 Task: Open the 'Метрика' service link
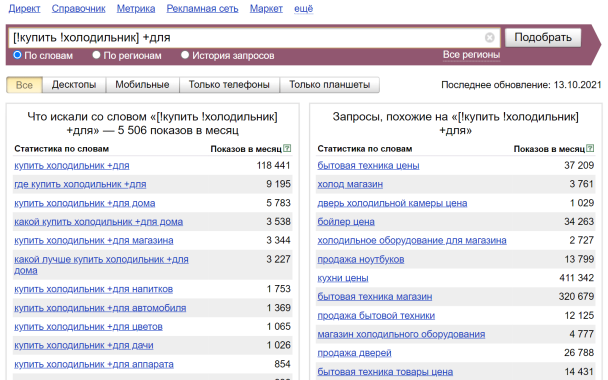136,9
